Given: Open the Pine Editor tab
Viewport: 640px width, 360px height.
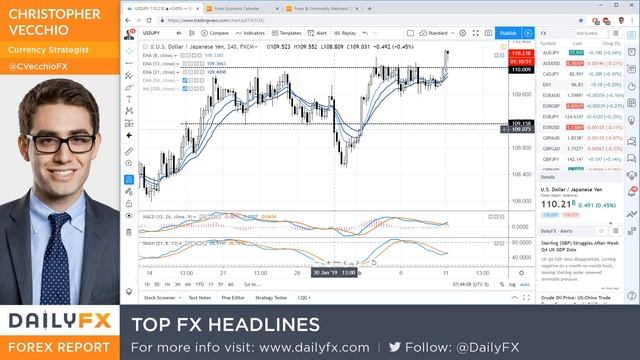Looking at the screenshot, I should tap(233, 298).
